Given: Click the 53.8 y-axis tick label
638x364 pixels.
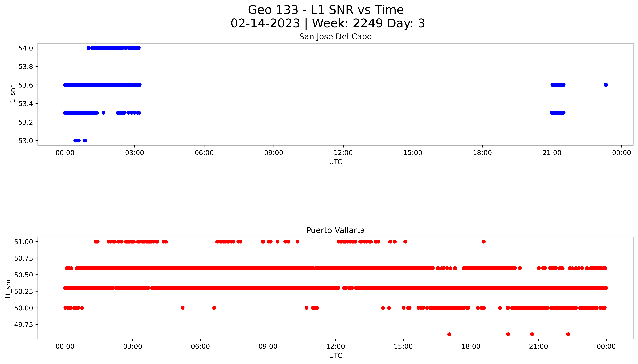Looking at the screenshot, I should pos(26,66).
